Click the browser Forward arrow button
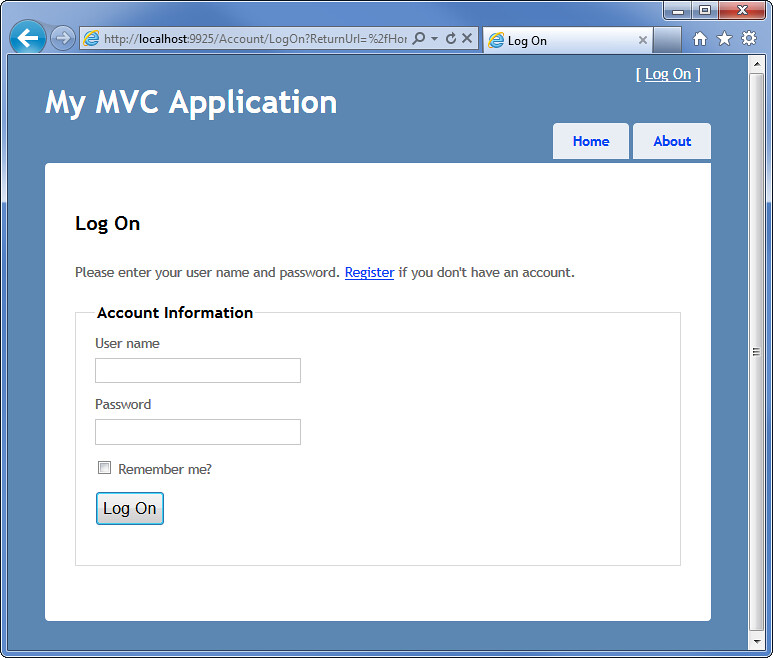Image resolution: width=773 pixels, height=658 pixels. click(x=63, y=38)
